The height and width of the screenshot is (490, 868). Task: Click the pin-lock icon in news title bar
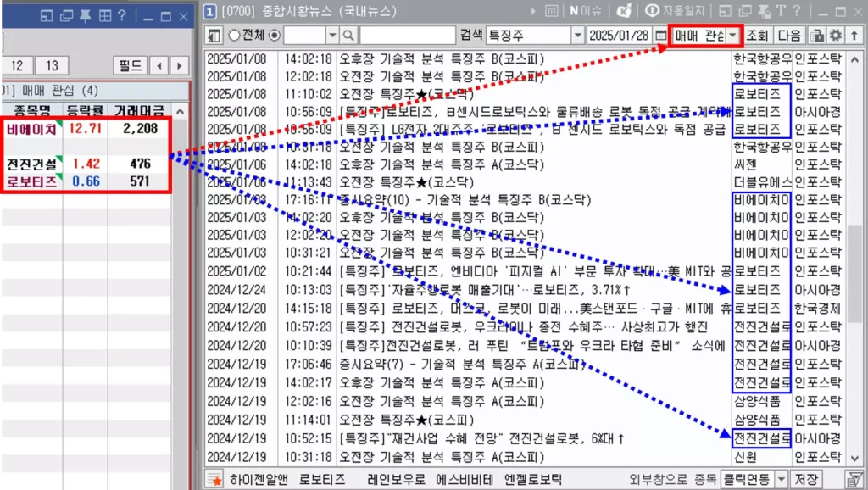(765, 10)
